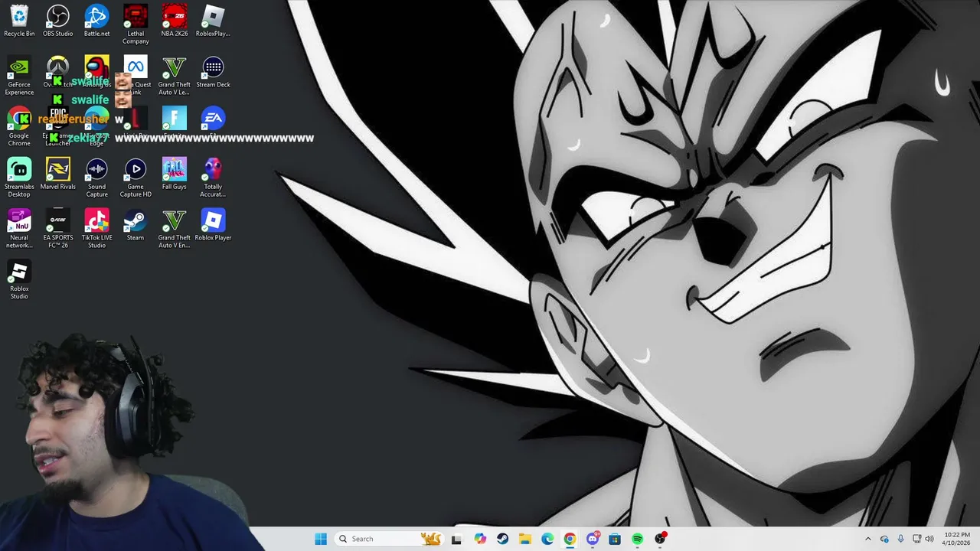980x551 pixels.
Task: Select the Fall Guys desktop icon
Action: click(175, 174)
